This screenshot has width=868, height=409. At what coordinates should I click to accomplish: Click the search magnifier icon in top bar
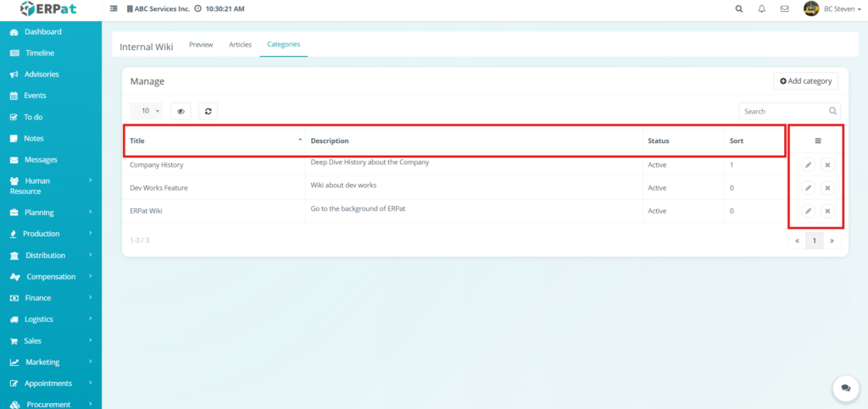point(738,9)
